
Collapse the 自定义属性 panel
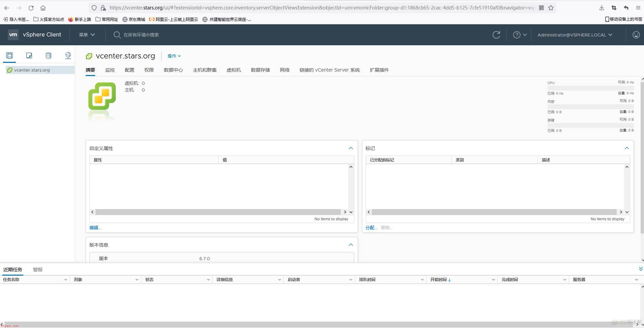[351, 148]
